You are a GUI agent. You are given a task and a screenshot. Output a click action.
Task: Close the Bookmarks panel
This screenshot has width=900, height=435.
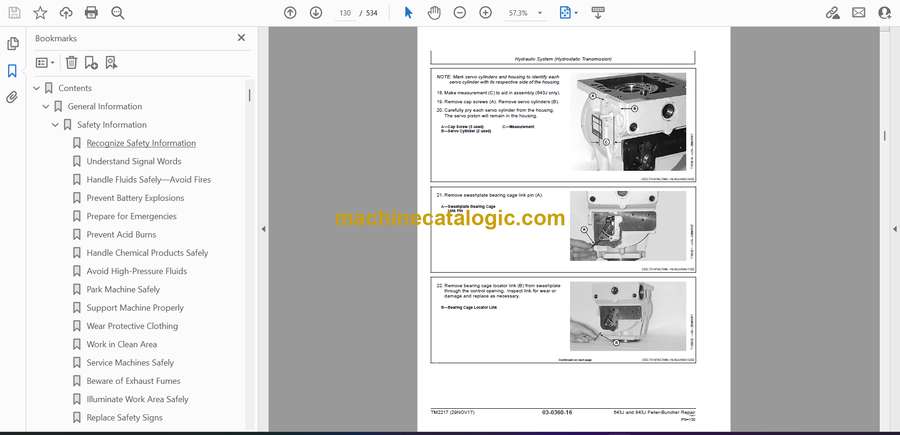pyautogui.click(x=241, y=38)
